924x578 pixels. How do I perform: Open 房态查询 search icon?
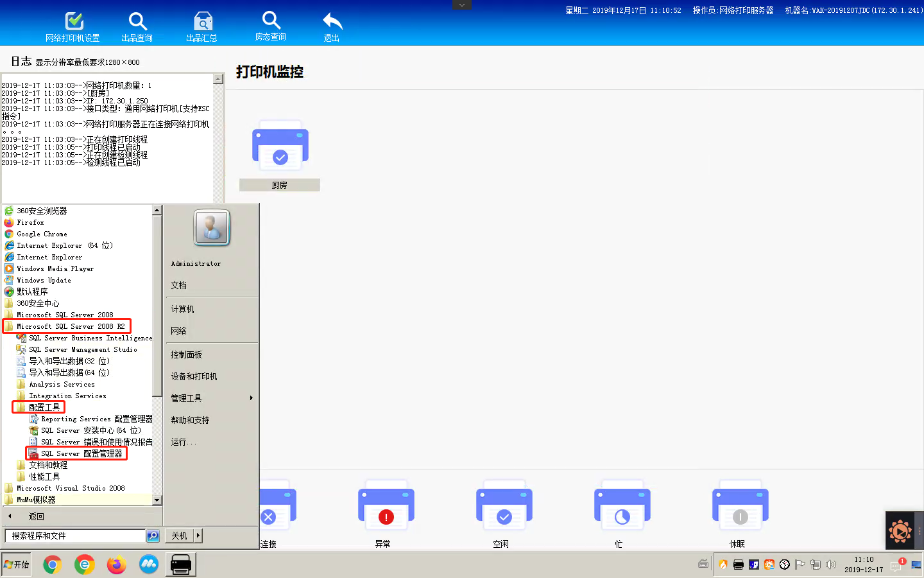point(271,20)
